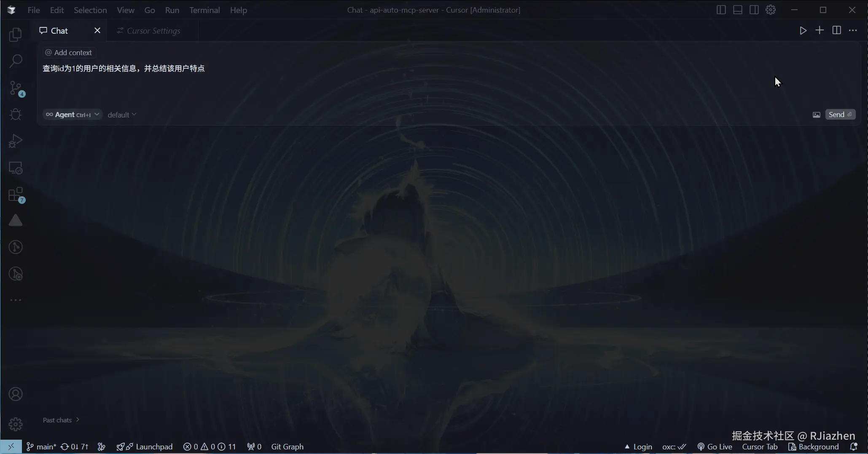Toggle Cursor Tab in the status bar
Viewport: 868px width, 454px height.
760,447
